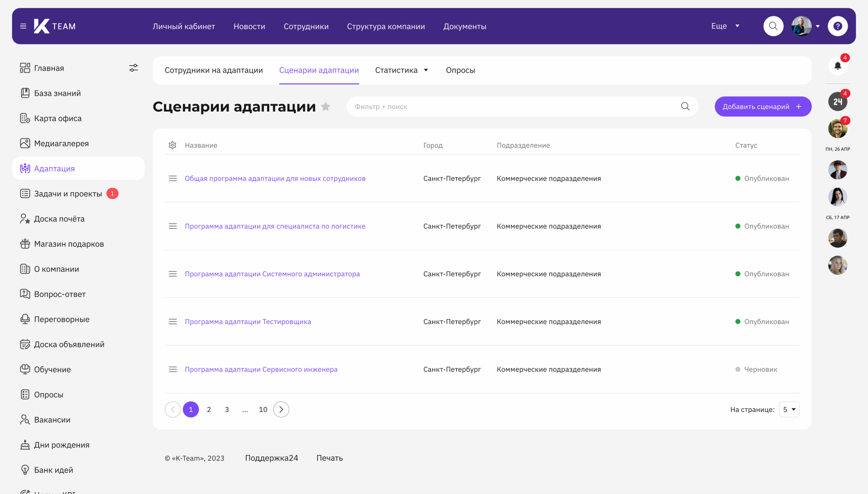This screenshot has width=868, height=494.
Task: Open the 24 chat icon in right panel
Action: [x=837, y=101]
